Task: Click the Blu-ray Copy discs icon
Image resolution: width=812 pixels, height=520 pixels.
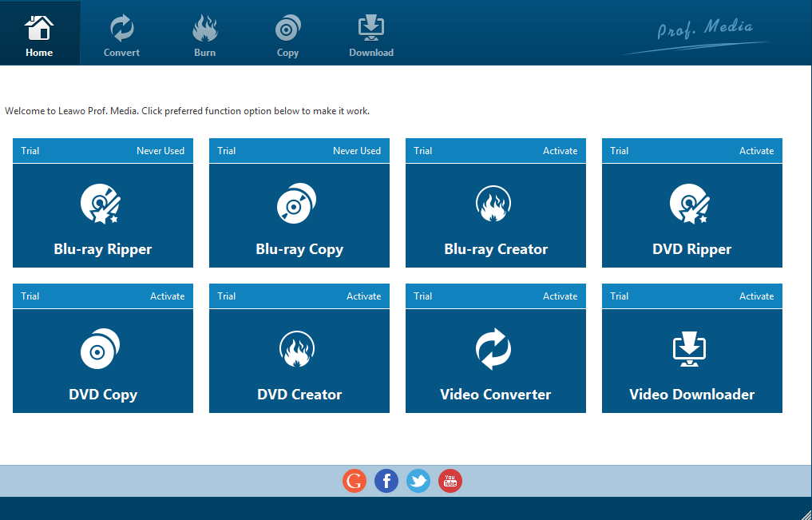Action: click(297, 203)
